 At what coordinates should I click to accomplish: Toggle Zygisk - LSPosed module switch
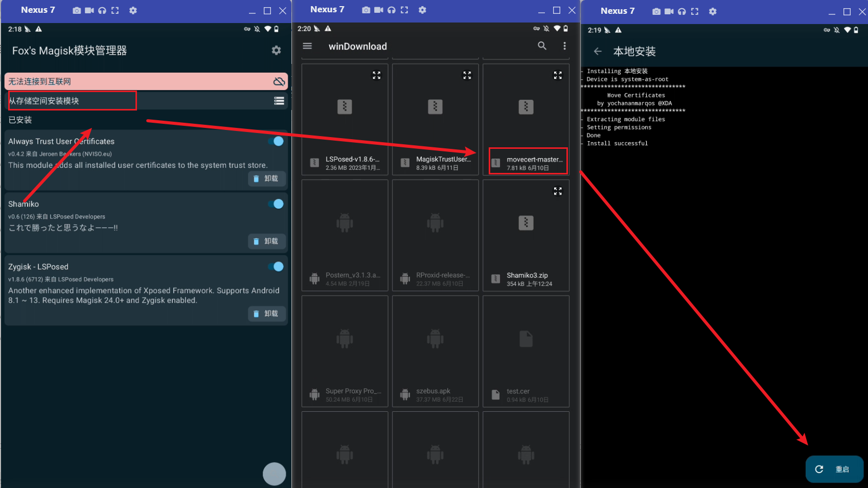click(276, 267)
